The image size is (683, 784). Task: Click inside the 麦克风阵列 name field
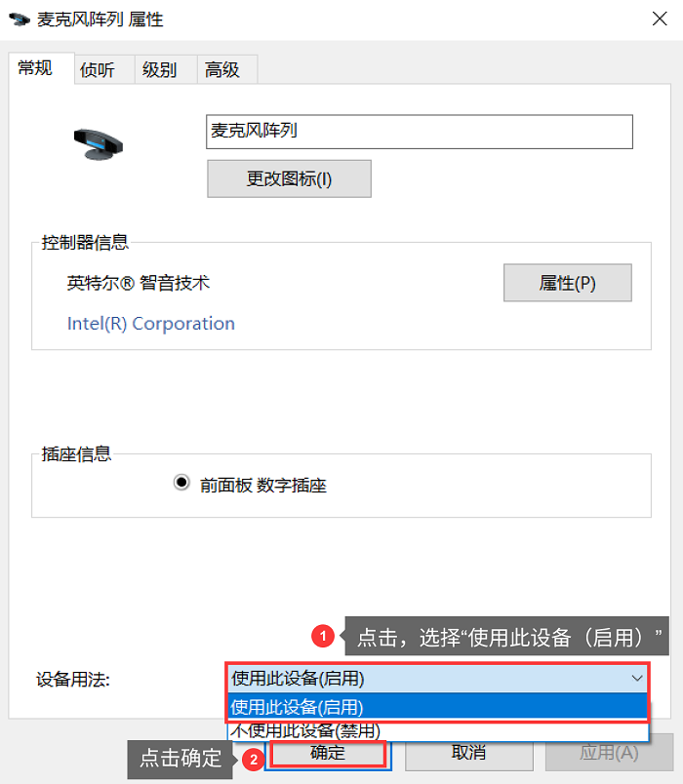[419, 132]
